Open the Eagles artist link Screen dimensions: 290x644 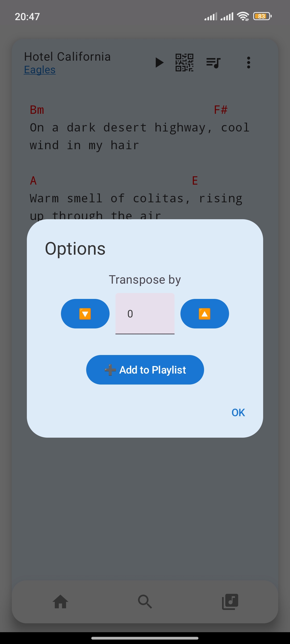40,70
